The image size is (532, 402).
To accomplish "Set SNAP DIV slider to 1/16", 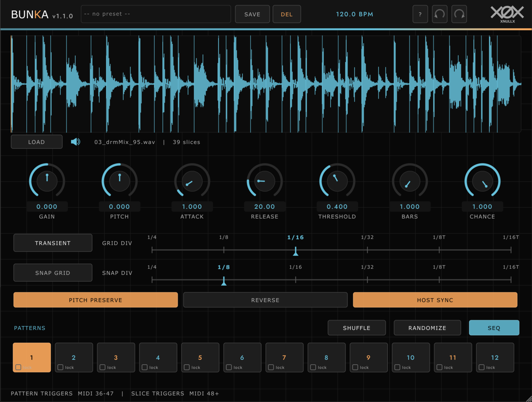I will [x=295, y=280].
